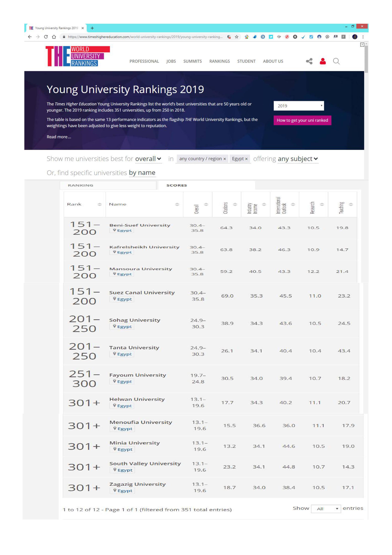Screen dimensions: 392x555
Task: Click Suez Canal's citations score 69.0
Action: [x=227, y=296]
